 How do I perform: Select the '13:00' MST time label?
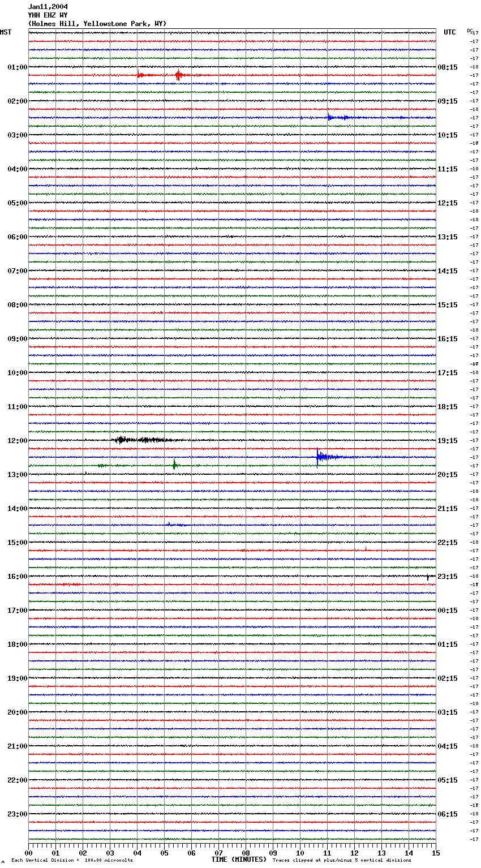pos(18,475)
